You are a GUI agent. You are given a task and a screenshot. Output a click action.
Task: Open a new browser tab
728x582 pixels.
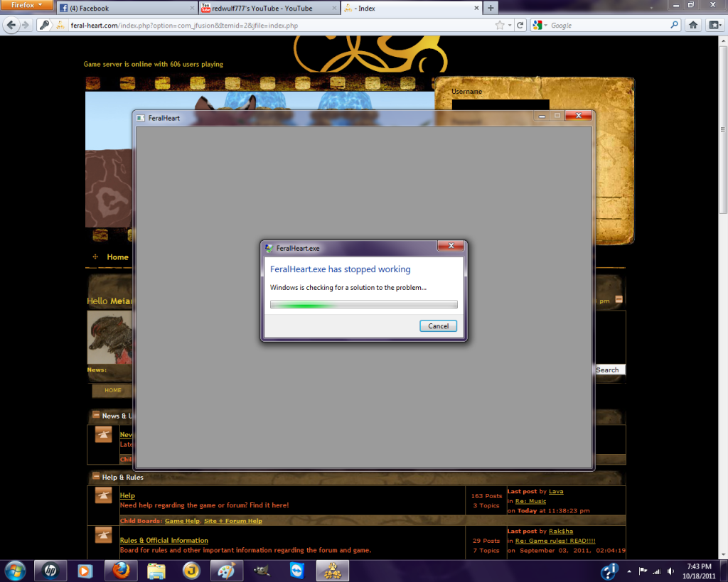(x=491, y=8)
